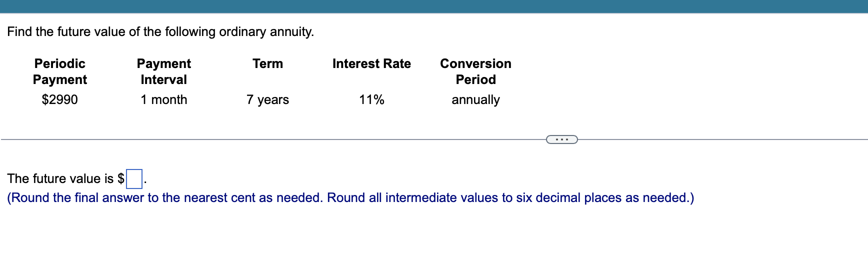This screenshot has width=868, height=275.
Task: Click the 1 month interval value
Action: point(164,99)
